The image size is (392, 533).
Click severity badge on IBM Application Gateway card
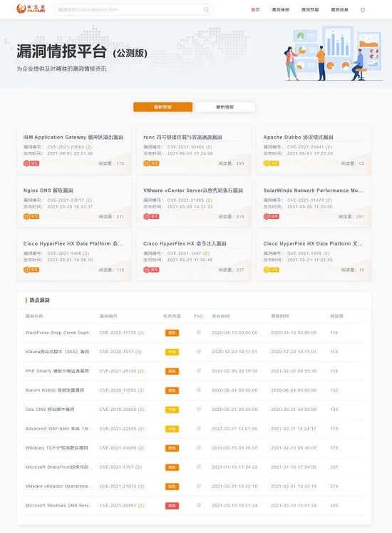point(31,163)
